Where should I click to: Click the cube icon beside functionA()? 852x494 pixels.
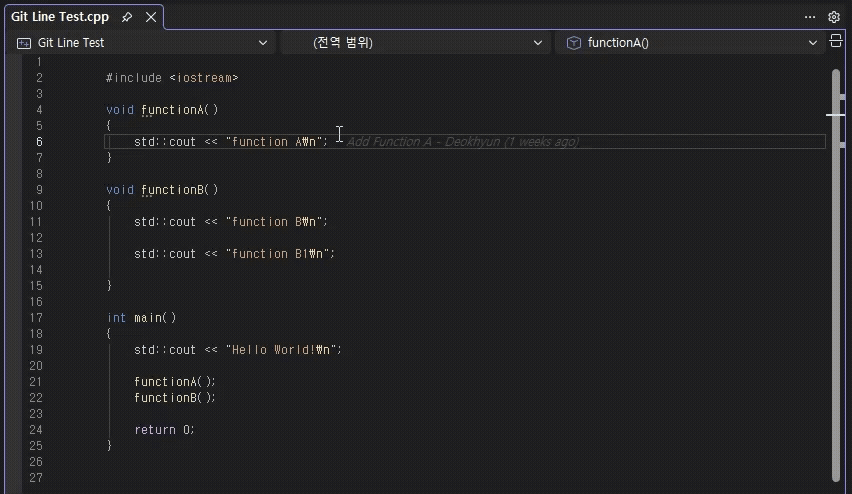click(x=574, y=43)
